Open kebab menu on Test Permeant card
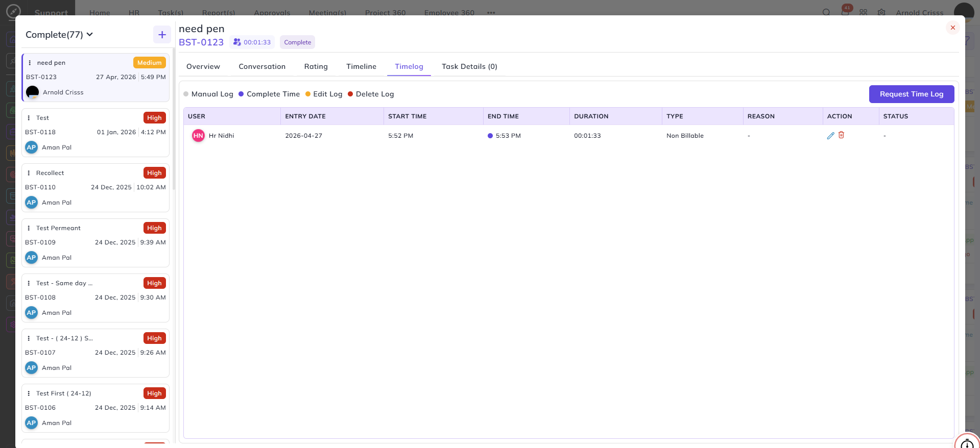Image resolution: width=980 pixels, height=448 pixels. 29,228
